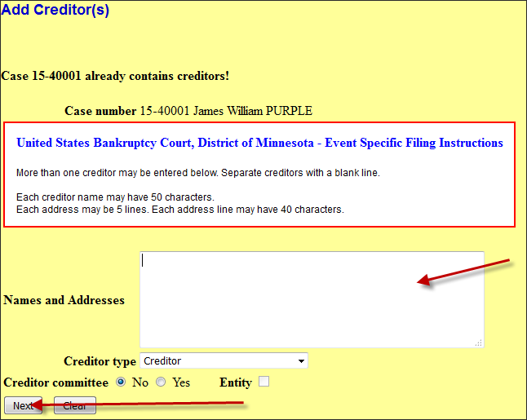
Task: Click the case number 15-40001 James William PURPLE
Action: point(226,111)
